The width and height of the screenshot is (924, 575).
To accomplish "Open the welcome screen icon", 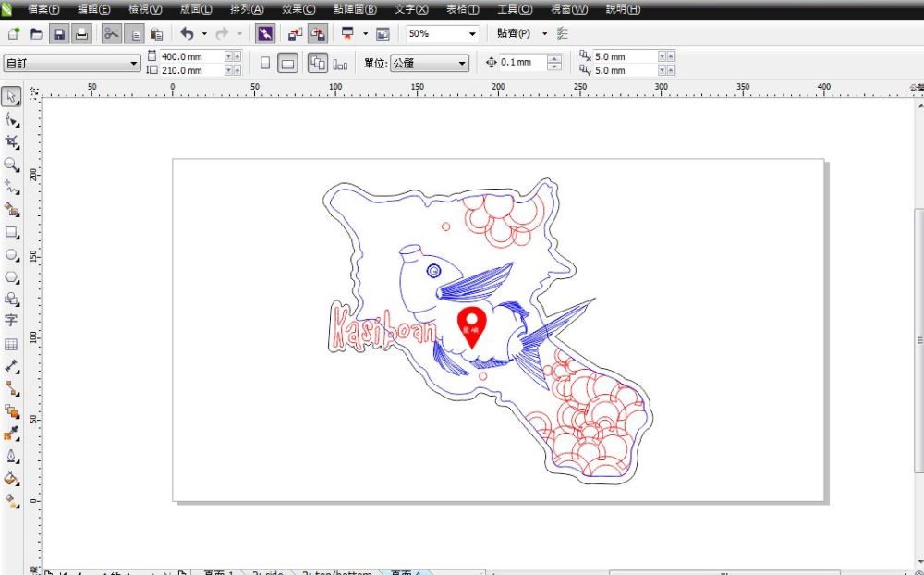I will (383, 33).
